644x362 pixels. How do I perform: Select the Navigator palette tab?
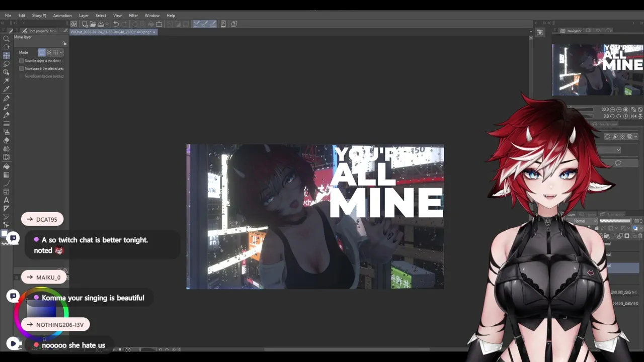click(x=571, y=31)
